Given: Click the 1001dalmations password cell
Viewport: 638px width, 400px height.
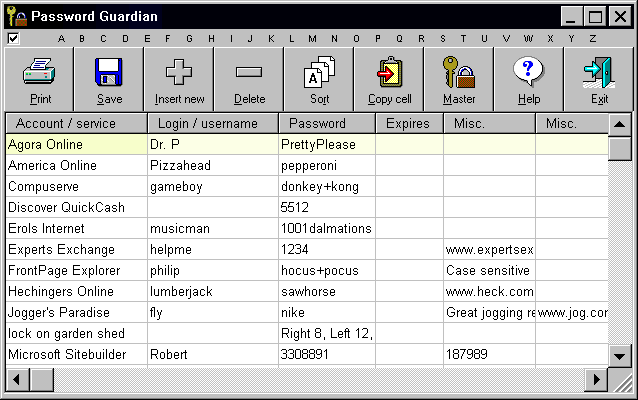Looking at the screenshot, I should (x=327, y=228).
